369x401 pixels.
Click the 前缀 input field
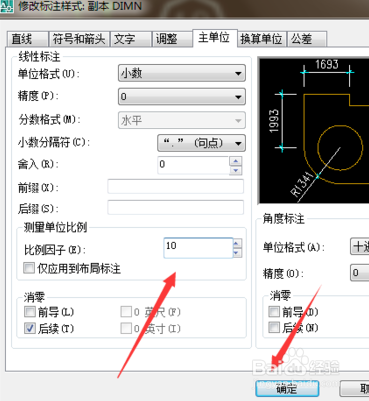pyautogui.click(x=176, y=187)
